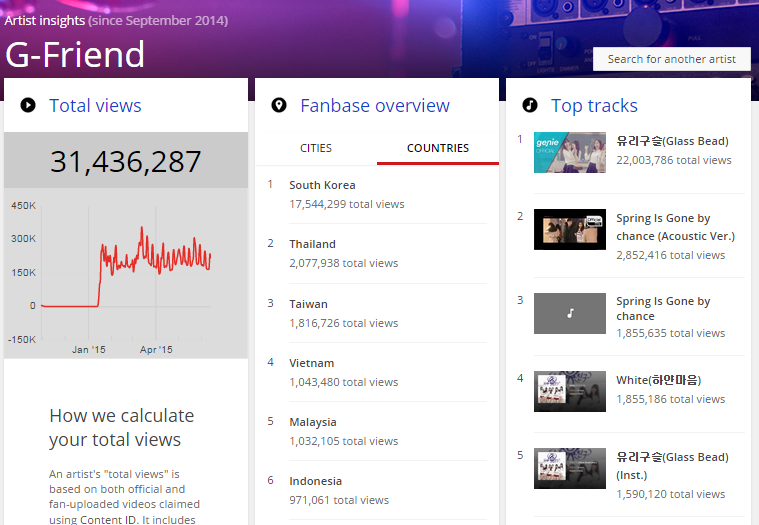This screenshot has height=525, width=759.
Task: Open the Fanbase overview heading link
Action: [375, 105]
